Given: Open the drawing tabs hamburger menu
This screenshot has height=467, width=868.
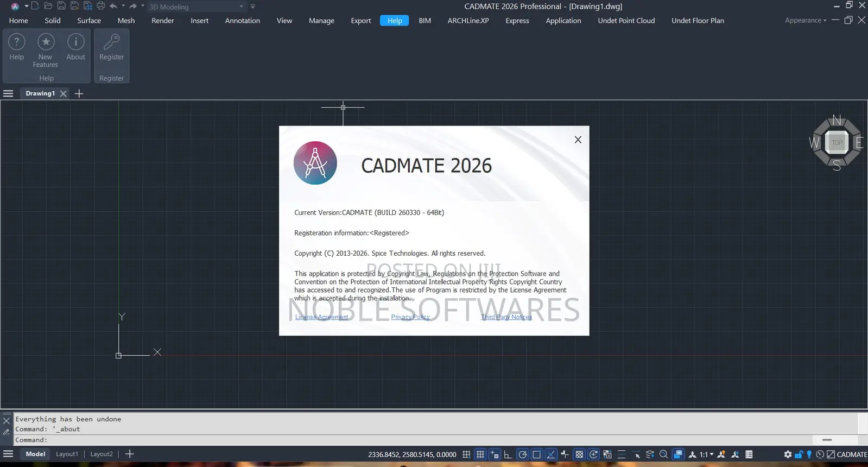Looking at the screenshot, I should tap(8, 93).
